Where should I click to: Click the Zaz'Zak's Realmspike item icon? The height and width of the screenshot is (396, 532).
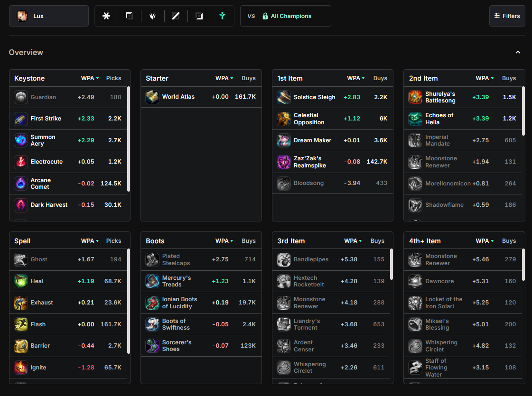coord(284,162)
